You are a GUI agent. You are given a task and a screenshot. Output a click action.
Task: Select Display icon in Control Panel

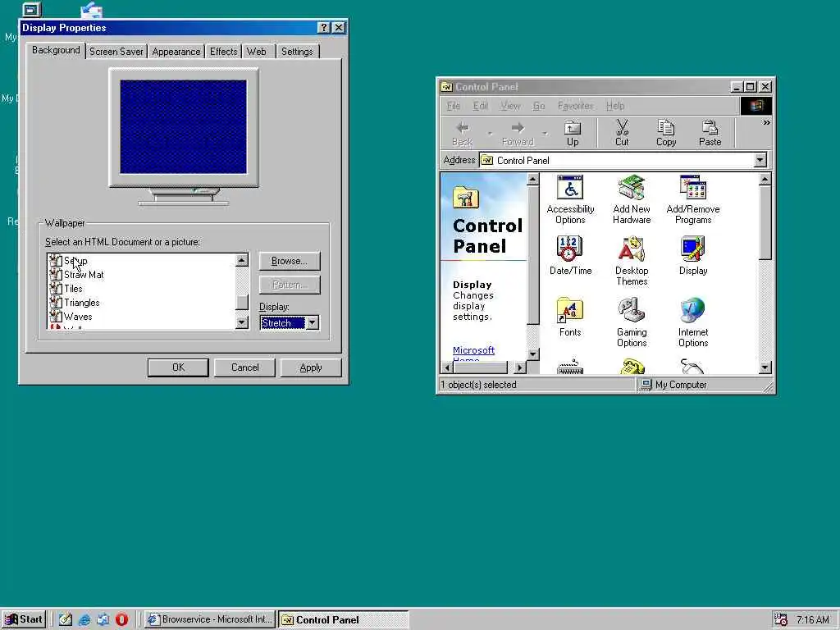pyautogui.click(x=692, y=256)
